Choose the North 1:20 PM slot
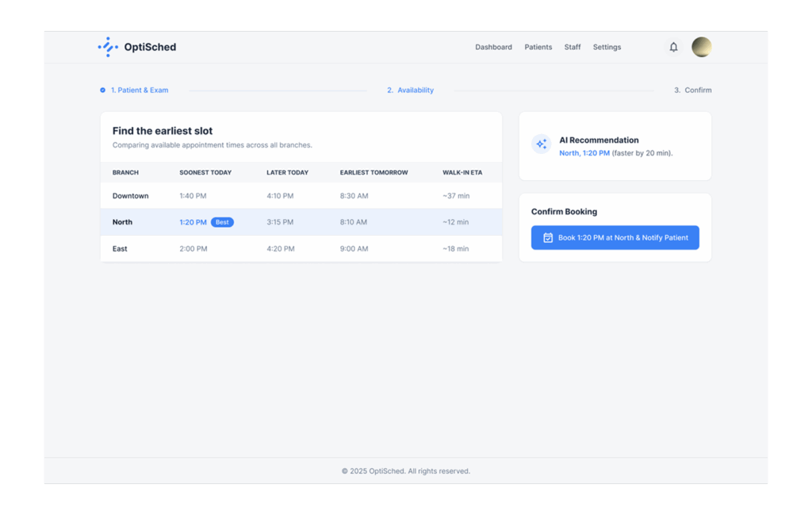The width and height of the screenshot is (812, 515). (193, 222)
